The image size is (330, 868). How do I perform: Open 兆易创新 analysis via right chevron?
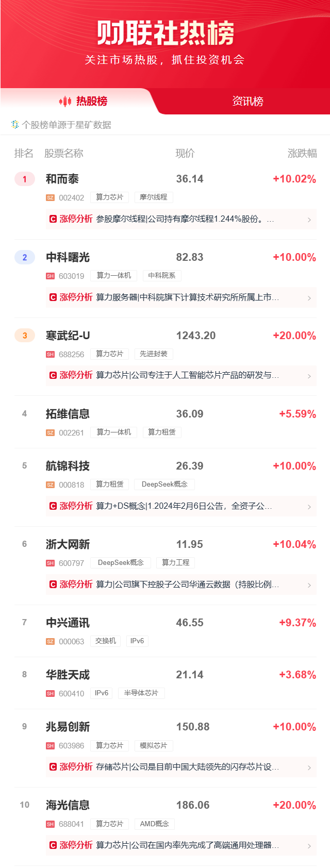point(309,767)
